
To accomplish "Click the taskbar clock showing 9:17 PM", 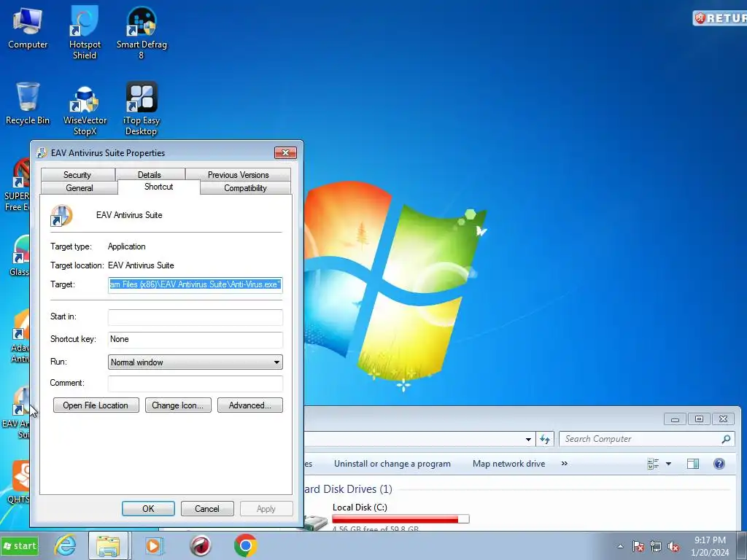I will (x=710, y=546).
